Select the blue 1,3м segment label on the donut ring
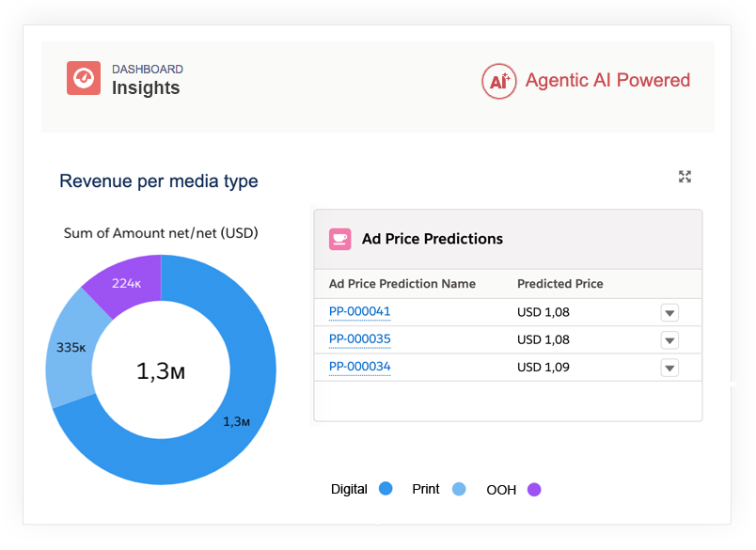This screenshot has height=550, width=756. coord(236,422)
